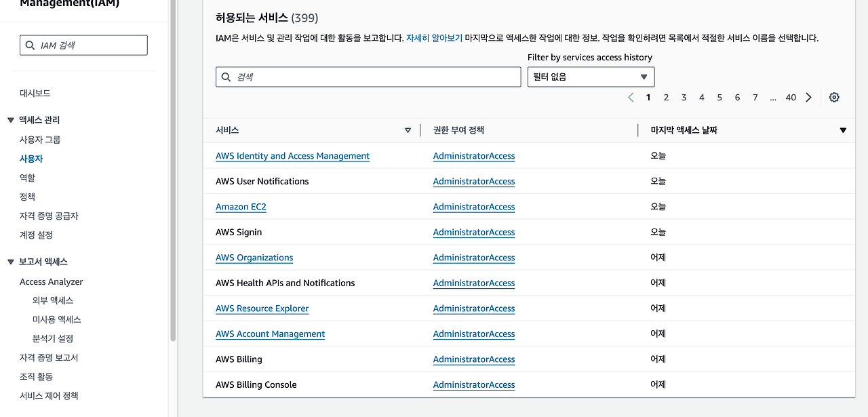Go to page 3 of services

(x=684, y=97)
